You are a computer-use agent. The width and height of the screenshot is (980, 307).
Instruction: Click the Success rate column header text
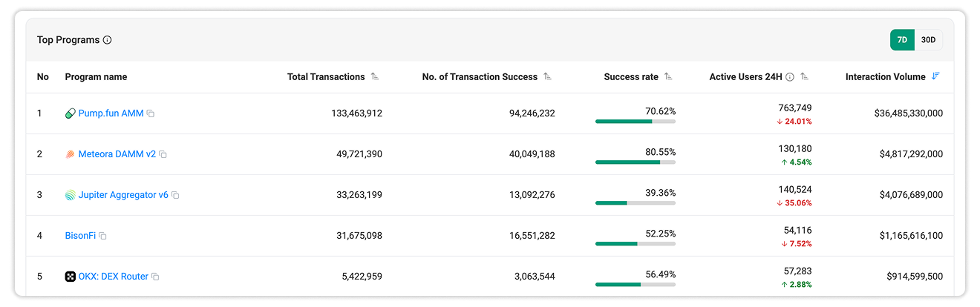631,76
